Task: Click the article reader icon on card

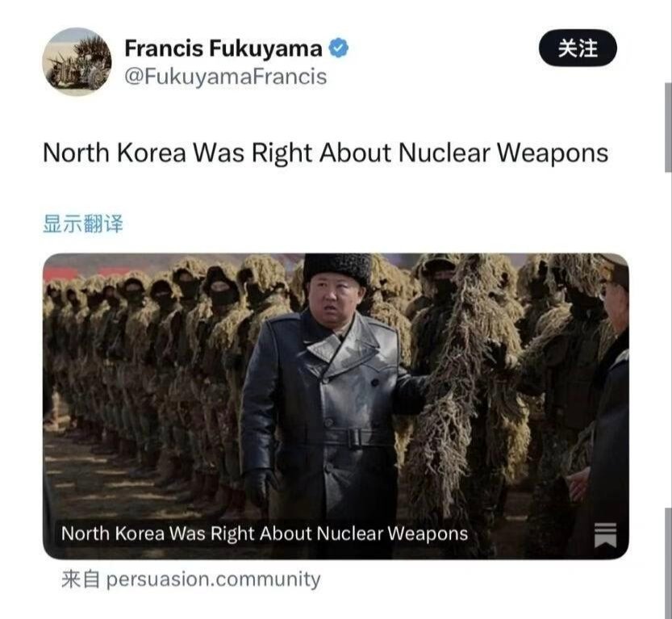Action: [x=606, y=535]
